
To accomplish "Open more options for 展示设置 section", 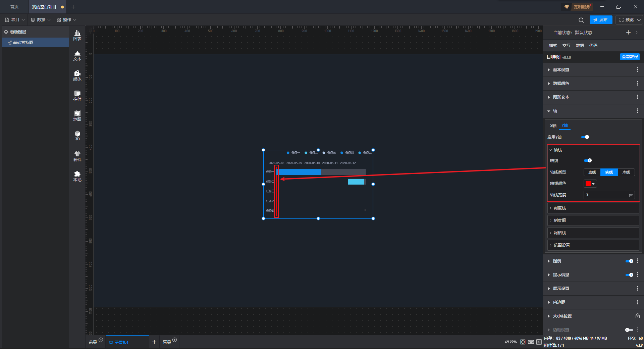I will (637, 288).
